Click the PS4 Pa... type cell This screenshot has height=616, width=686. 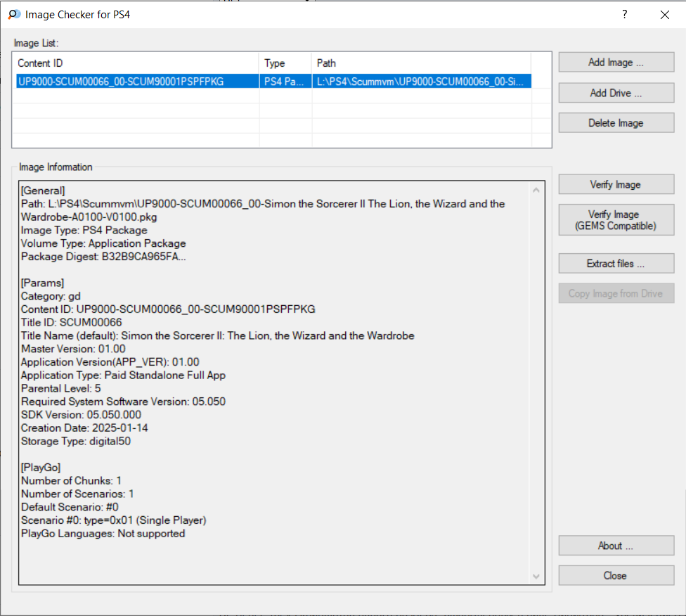[285, 82]
